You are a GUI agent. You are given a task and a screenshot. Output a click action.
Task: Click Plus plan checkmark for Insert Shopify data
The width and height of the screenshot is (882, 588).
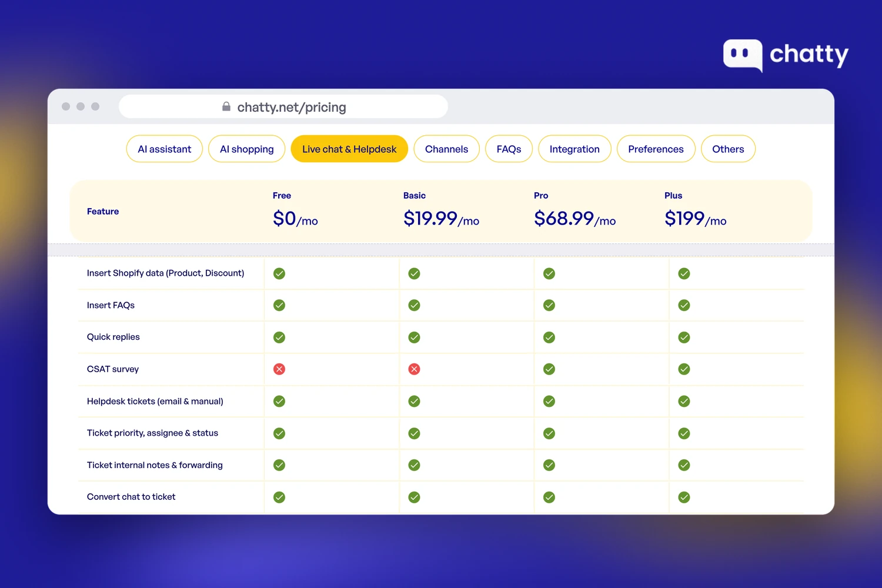pos(684,273)
